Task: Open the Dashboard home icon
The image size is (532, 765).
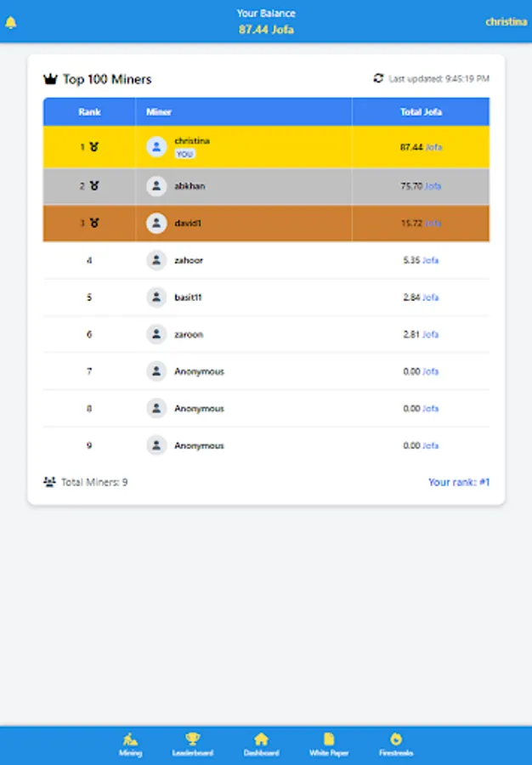Action: [x=262, y=739]
